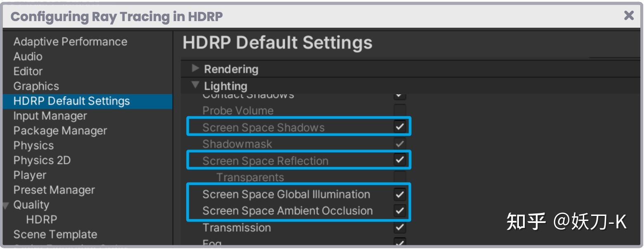Enable the Probe Volume option
The height and width of the screenshot is (249, 644).
(399, 110)
